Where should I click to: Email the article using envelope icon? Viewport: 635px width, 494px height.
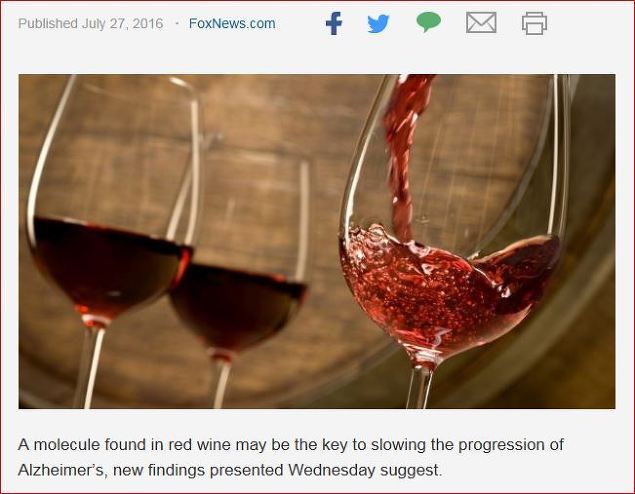point(481,22)
